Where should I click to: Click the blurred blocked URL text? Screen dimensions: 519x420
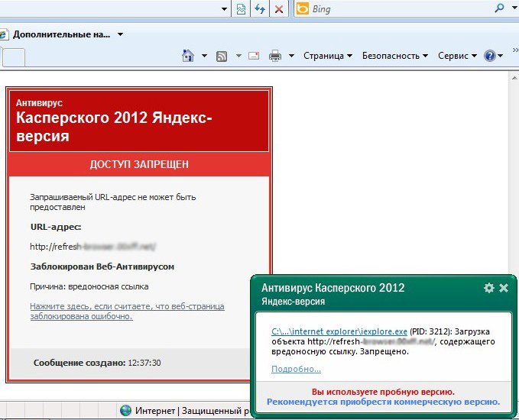(92, 247)
